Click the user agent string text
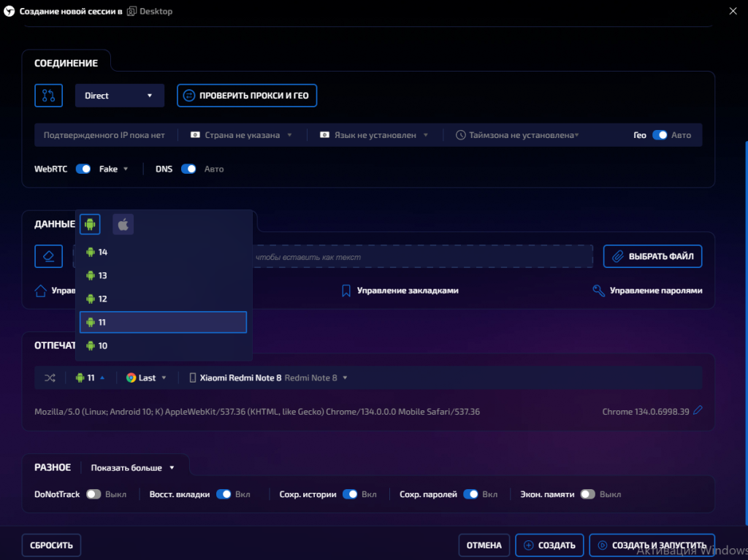The height and width of the screenshot is (560, 748). (257, 412)
